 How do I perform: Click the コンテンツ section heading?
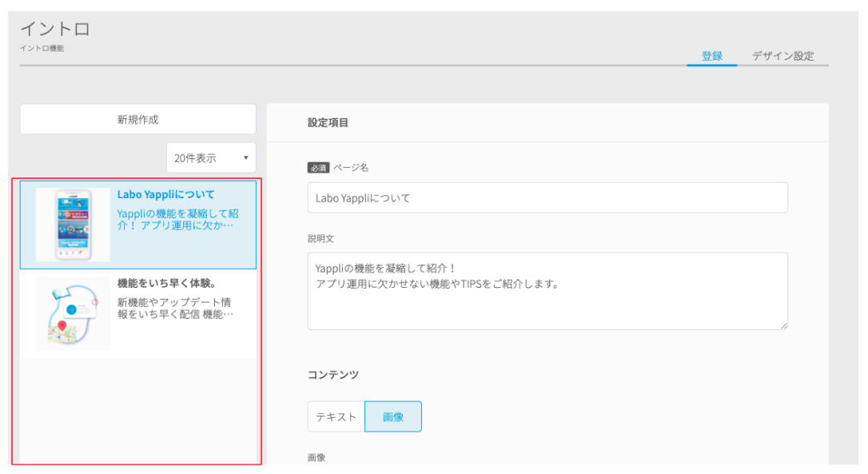pos(332,375)
